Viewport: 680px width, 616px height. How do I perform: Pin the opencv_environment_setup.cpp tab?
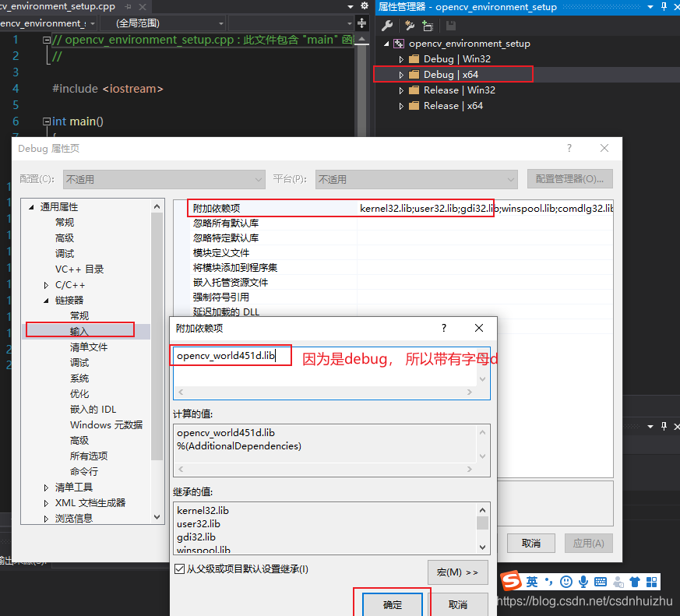(128, 6)
